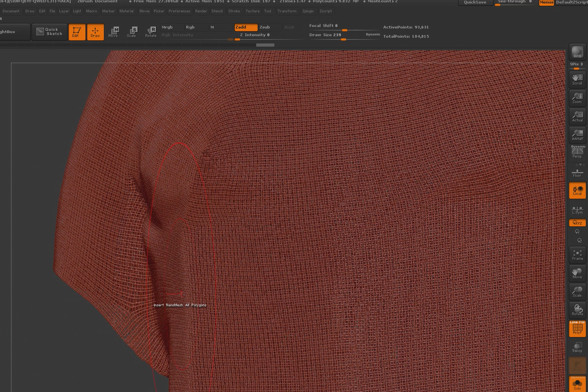Open the Render menu
The width and height of the screenshot is (588, 392).
coord(201,11)
